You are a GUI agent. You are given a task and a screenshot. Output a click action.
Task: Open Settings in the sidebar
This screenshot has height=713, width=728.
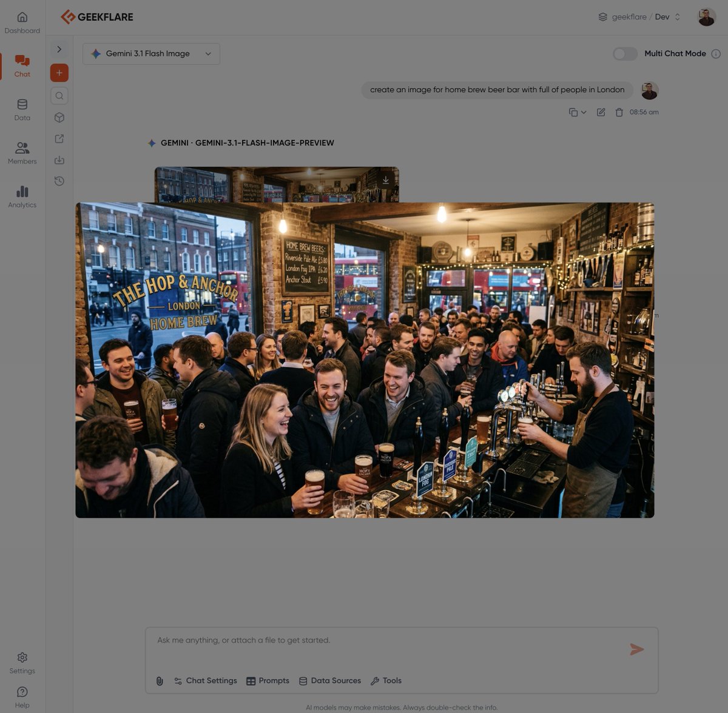(x=22, y=663)
